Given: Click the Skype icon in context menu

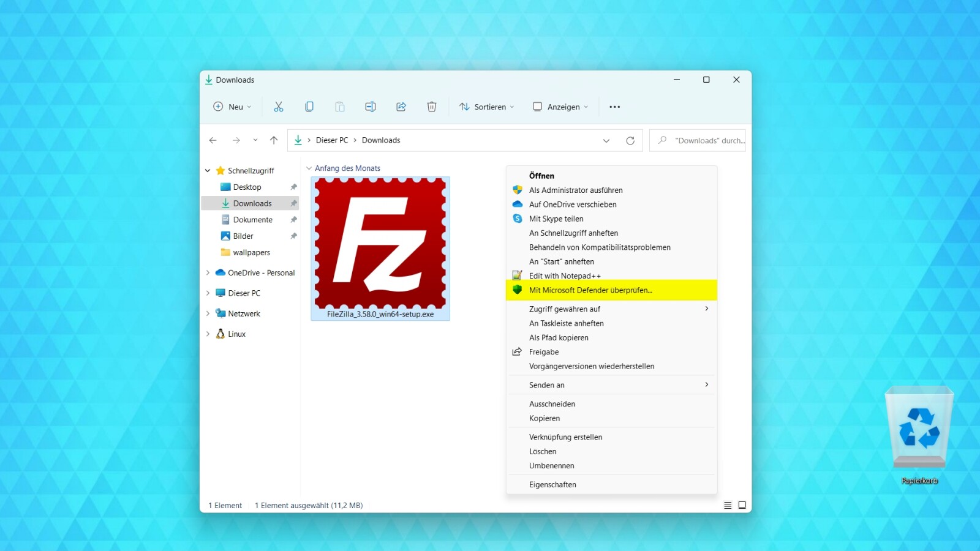Looking at the screenshot, I should click(x=518, y=219).
